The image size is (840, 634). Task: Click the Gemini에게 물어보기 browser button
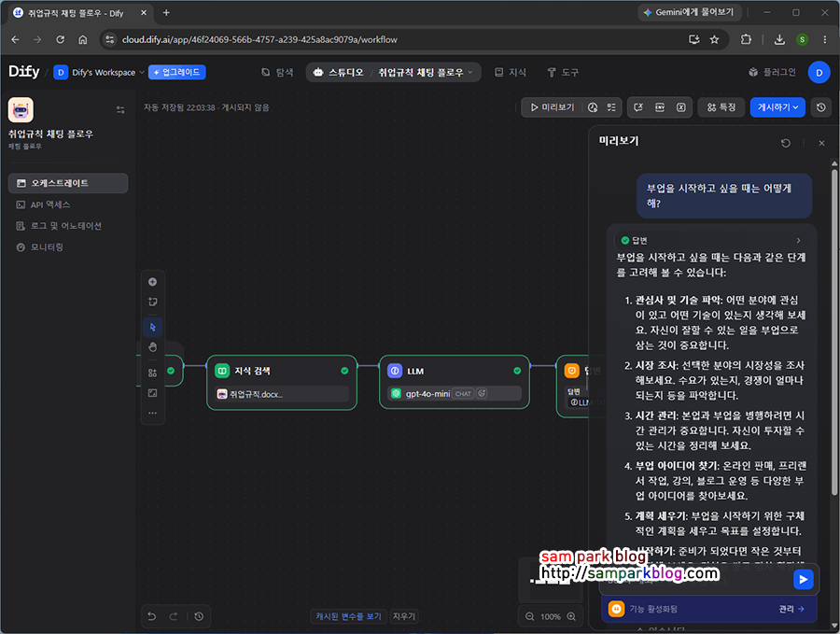[x=690, y=12]
